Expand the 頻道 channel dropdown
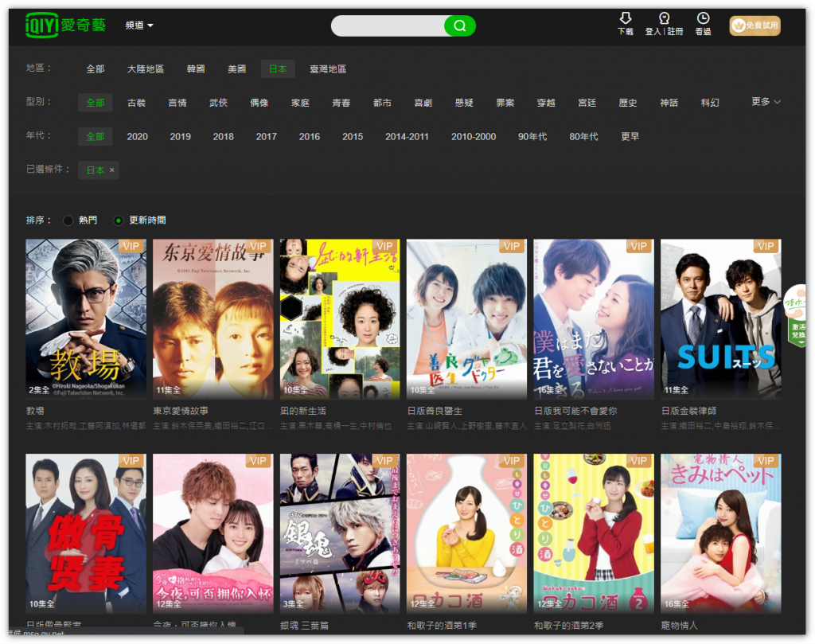 [138, 25]
